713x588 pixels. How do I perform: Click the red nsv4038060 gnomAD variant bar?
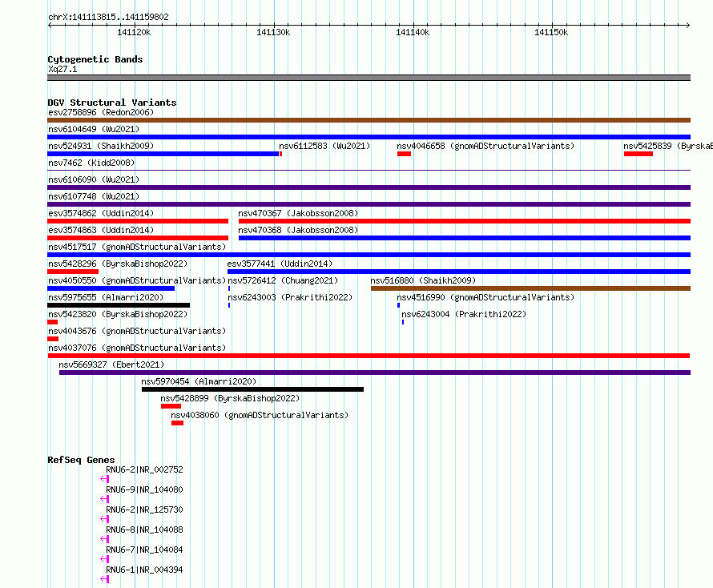tap(177, 423)
